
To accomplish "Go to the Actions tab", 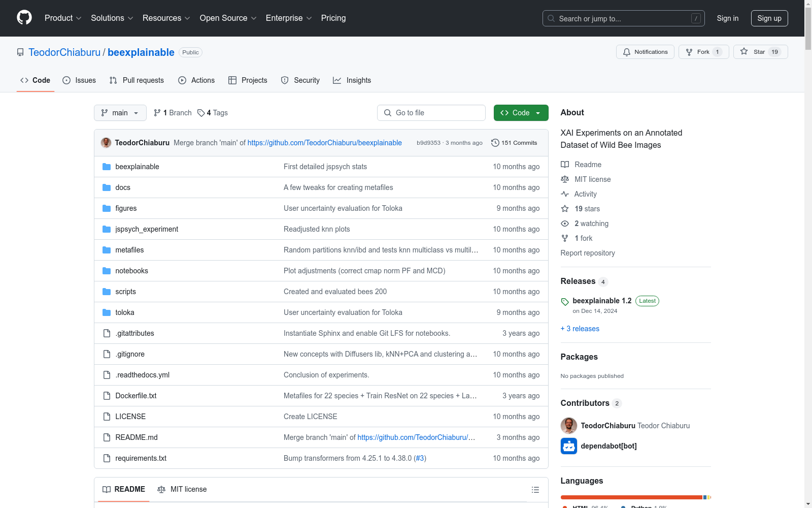I will tap(196, 80).
